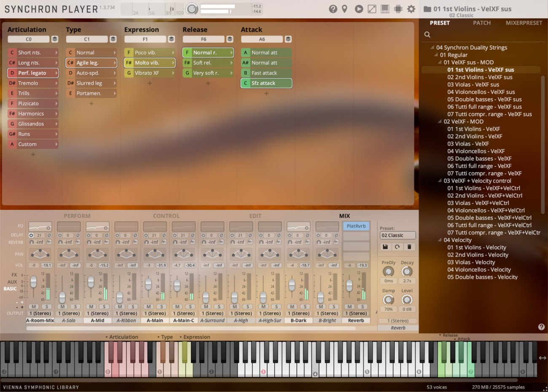
Task: Save the reverb preset with the disk icon
Action: 385,247
